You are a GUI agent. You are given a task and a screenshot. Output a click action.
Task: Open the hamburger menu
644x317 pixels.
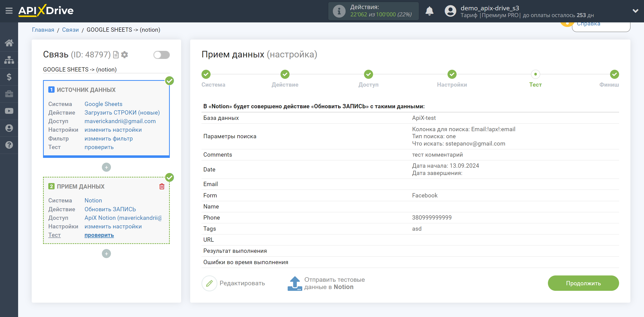pyautogui.click(x=9, y=11)
